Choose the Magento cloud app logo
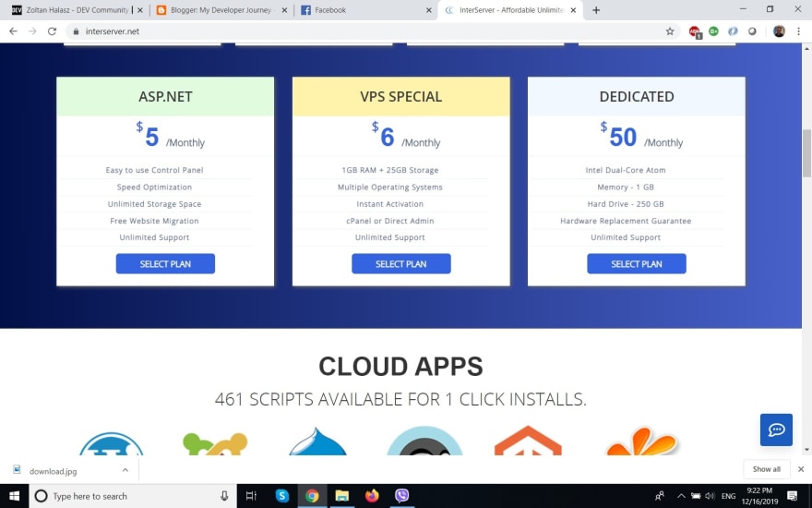This screenshot has width=812, height=508. [x=528, y=441]
